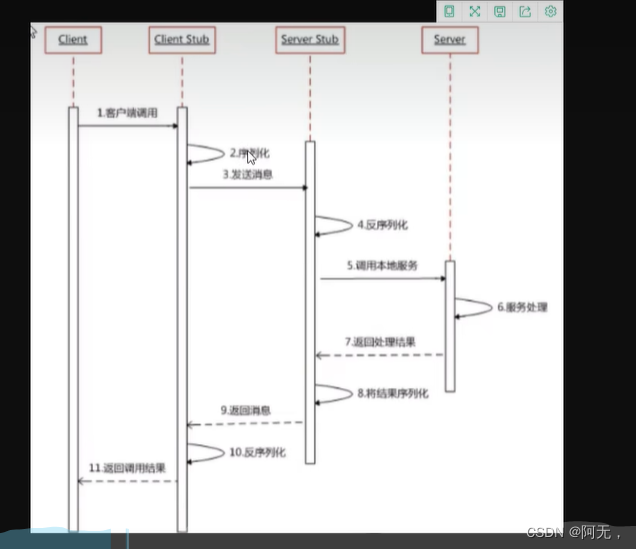Click the share export arrow icon
Image resolution: width=636 pixels, height=549 pixels.
525,11
